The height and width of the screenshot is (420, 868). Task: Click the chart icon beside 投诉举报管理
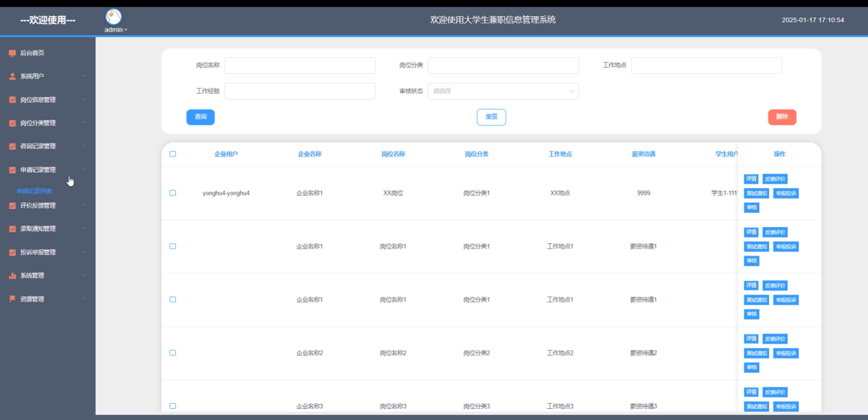click(x=12, y=252)
